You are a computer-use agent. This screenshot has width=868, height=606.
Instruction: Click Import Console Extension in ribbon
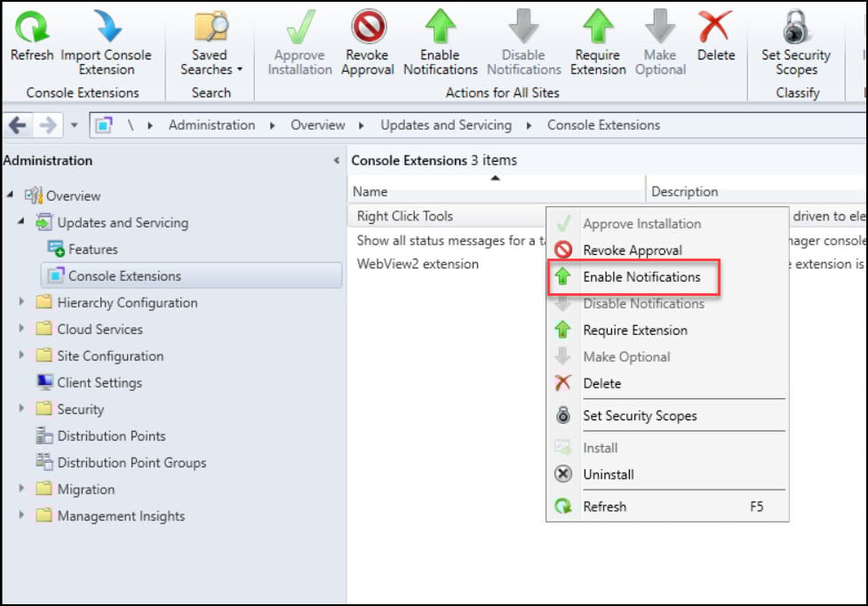pyautogui.click(x=107, y=42)
